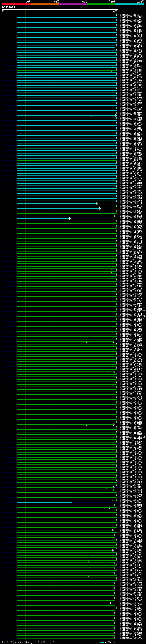Click the purple ~60% identity color band
Viewport: 146px width, 644px height.
(x=73, y=4)
